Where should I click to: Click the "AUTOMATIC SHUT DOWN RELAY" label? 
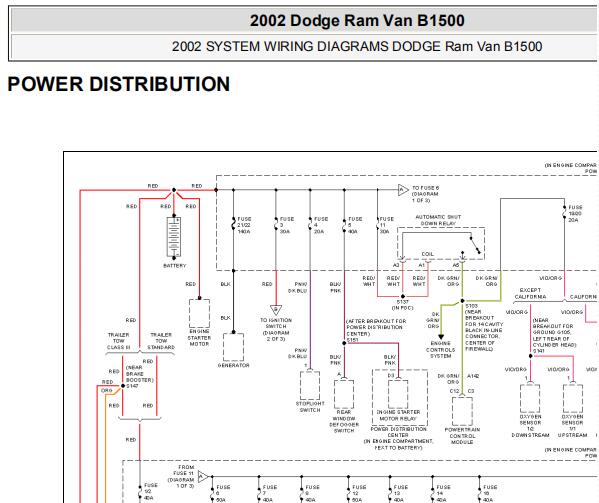438,220
